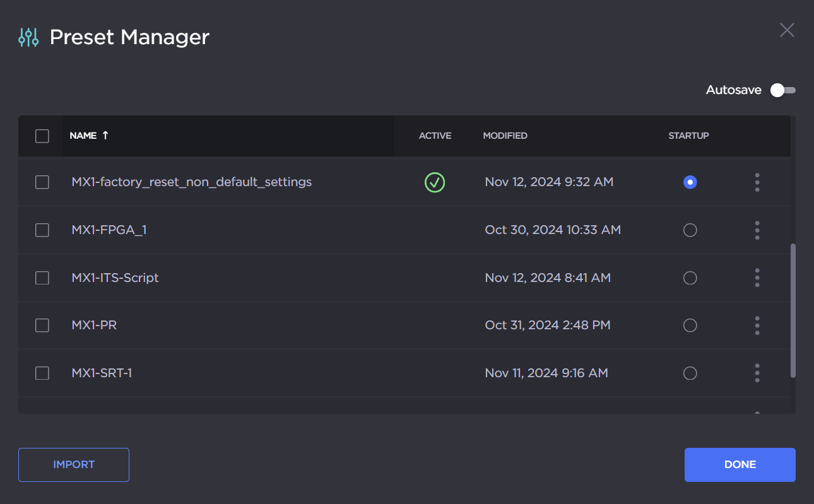The width and height of the screenshot is (814, 504).
Task: Open the three-dot menu for MX1-SRT-1
Action: pyautogui.click(x=757, y=373)
